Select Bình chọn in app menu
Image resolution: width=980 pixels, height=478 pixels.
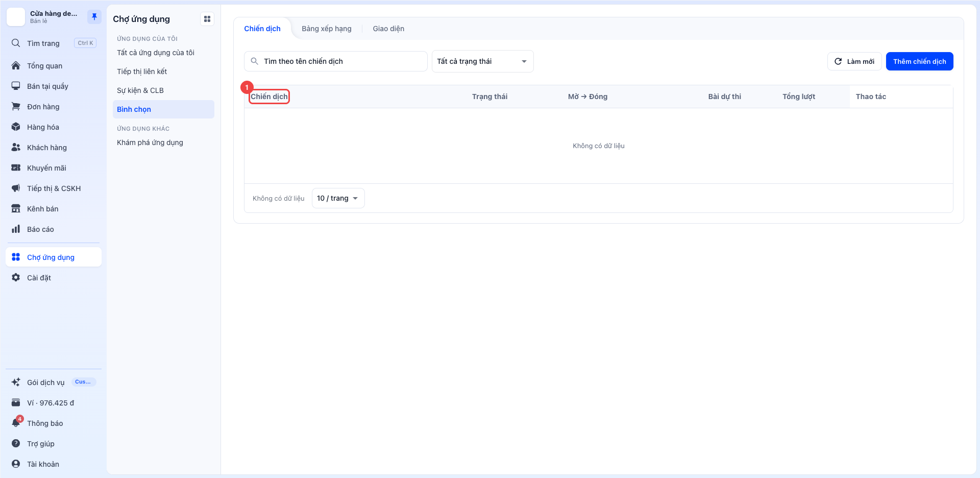pos(163,109)
